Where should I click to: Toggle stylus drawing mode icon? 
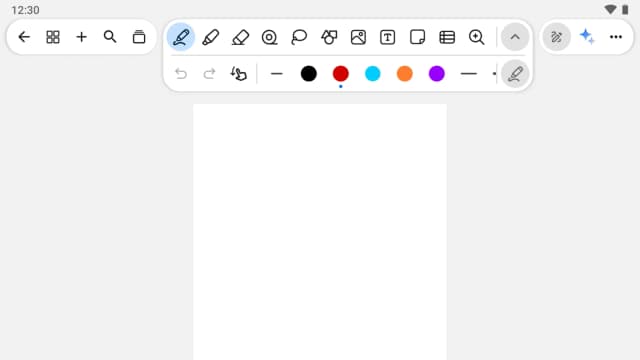[557, 37]
